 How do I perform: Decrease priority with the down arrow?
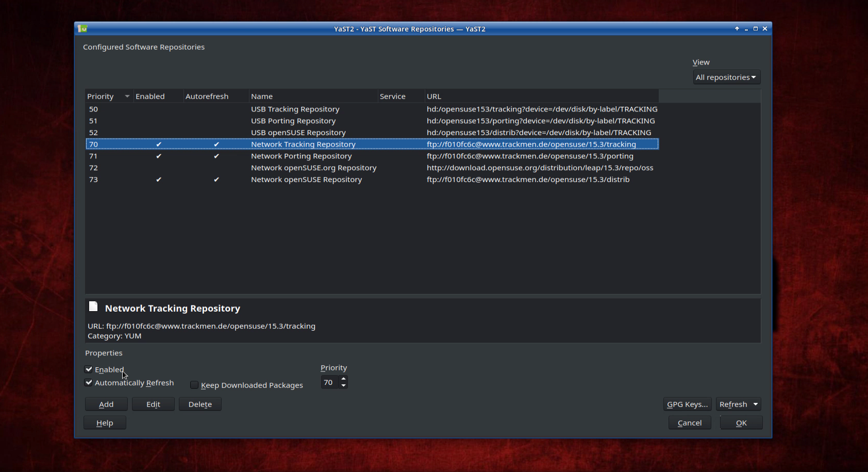tap(343, 385)
